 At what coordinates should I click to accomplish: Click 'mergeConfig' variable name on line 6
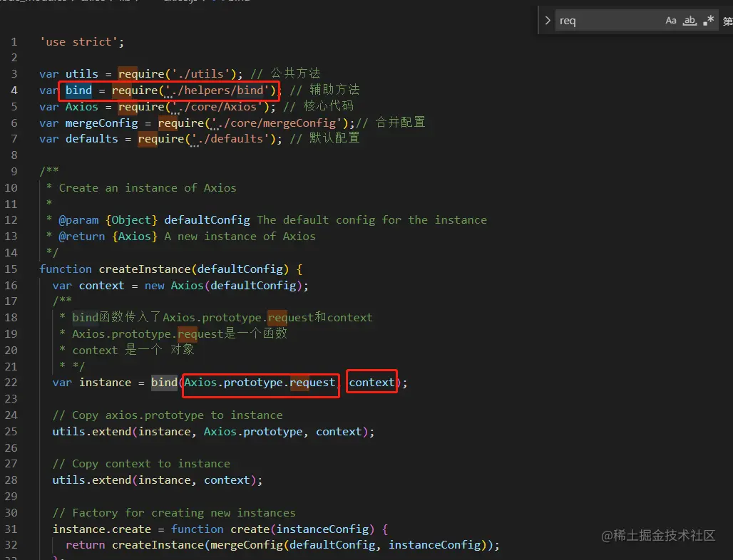pyautogui.click(x=101, y=123)
